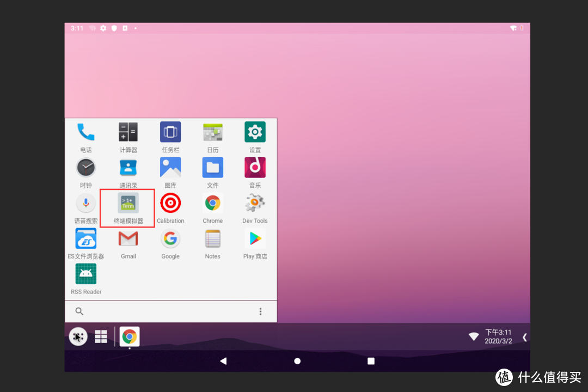Open the 电话 phone app
This screenshot has height=392, width=588.
click(x=86, y=137)
